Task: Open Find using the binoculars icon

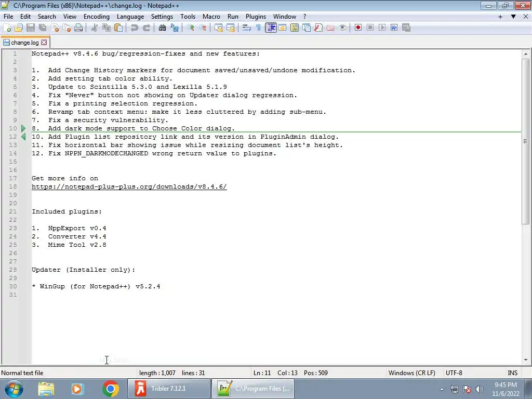Action: [162, 28]
